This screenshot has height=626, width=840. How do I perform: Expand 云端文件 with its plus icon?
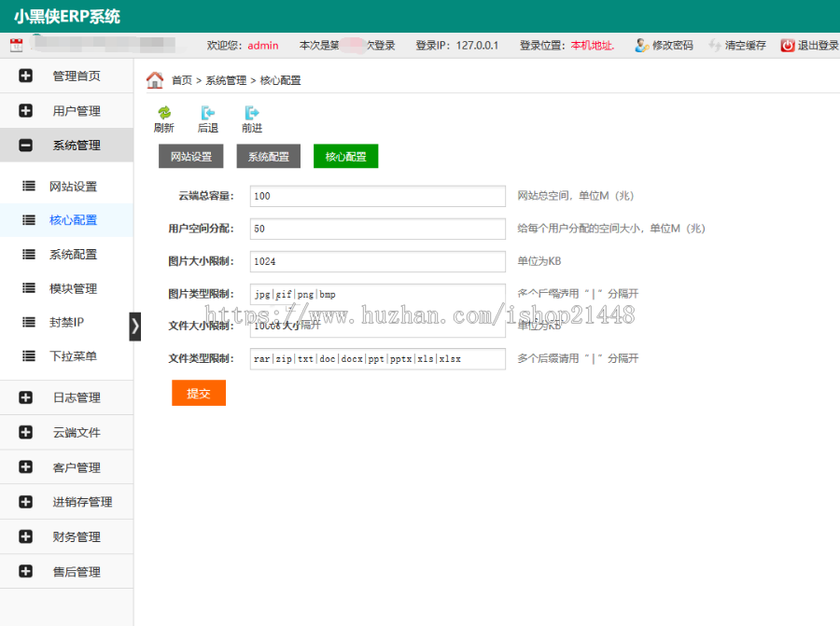(x=26, y=432)
